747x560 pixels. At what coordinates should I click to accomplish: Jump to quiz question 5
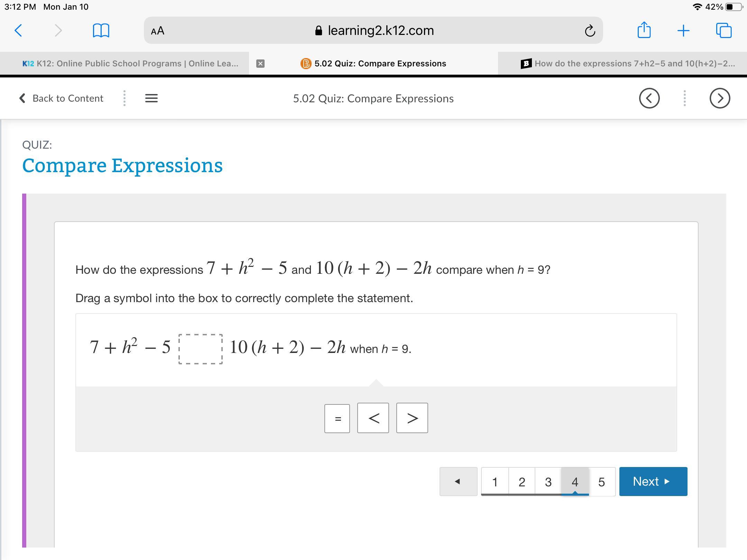[x=601, y=482]
